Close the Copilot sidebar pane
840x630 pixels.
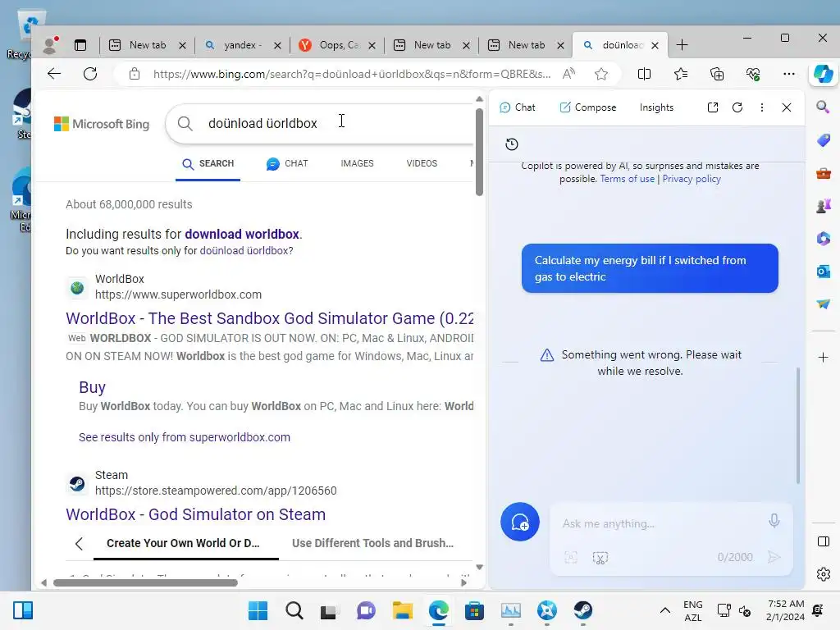[787, 107]
